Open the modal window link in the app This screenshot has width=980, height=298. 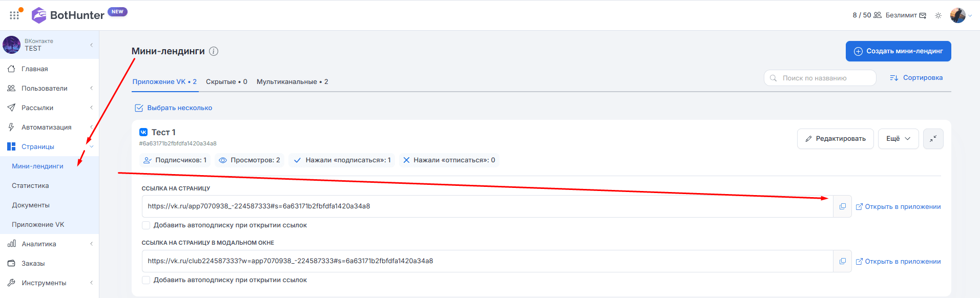[x=898, y=262]
